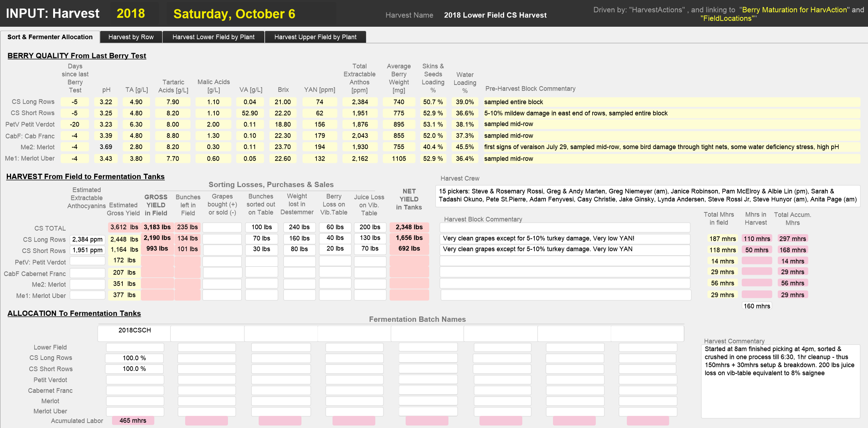The width and height of the screenshot is (868, 428).
Task: Click CS Long Rows anthocyanins 2,384 ppm field
Action: click(x=87, y=239)
